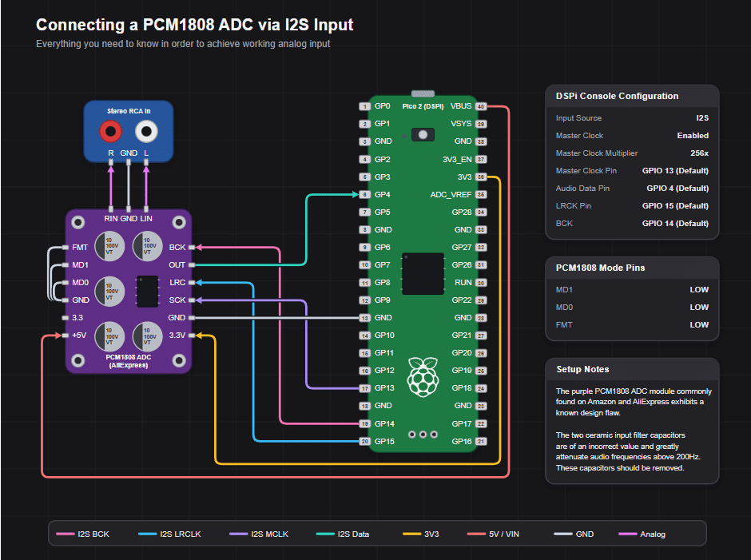Select the VBUS pin label on the Pico
This screenshot has width=751, height=560.
click(461, 106)
